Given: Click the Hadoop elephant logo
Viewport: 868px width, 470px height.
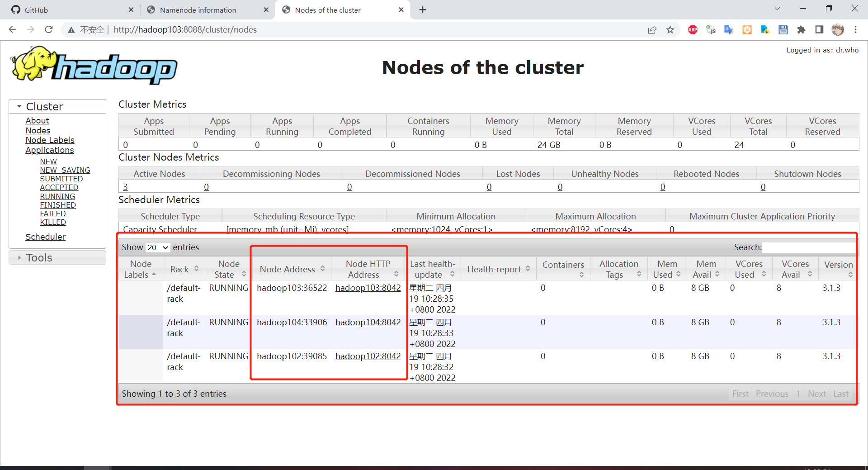Looking at the screenshot, I should point(94,65).
